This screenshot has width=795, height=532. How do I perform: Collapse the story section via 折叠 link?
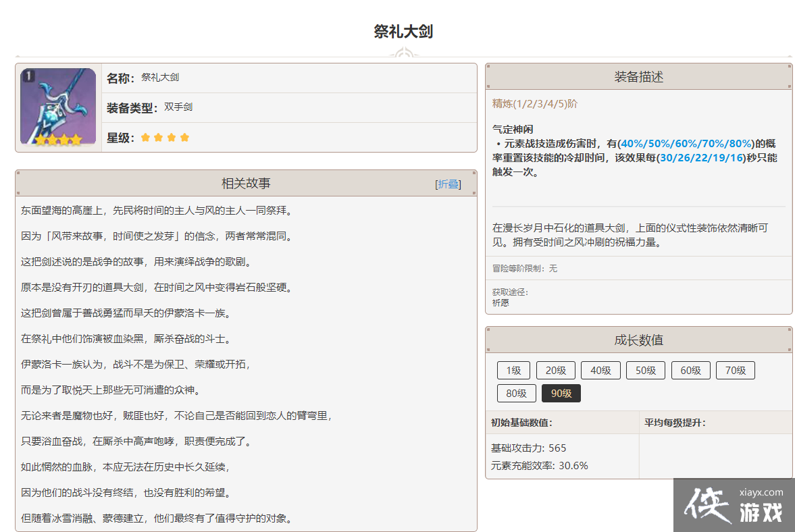click(x=448, y=184)
